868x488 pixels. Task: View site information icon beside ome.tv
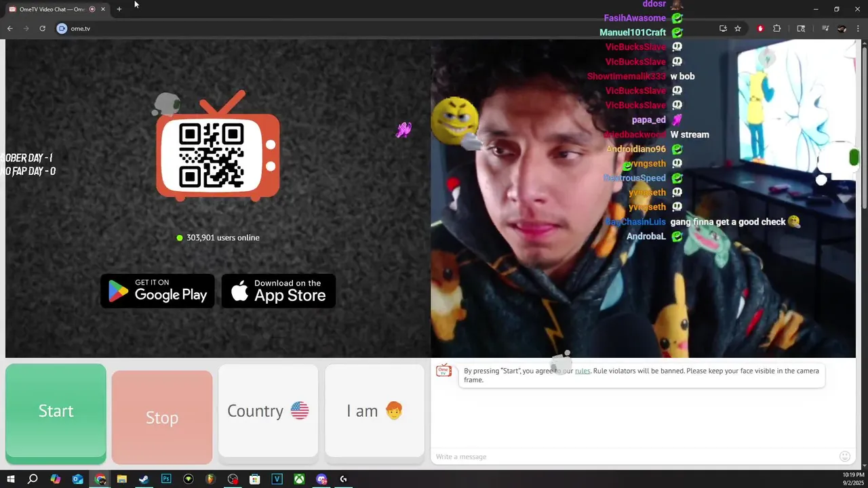click(62, 28)
